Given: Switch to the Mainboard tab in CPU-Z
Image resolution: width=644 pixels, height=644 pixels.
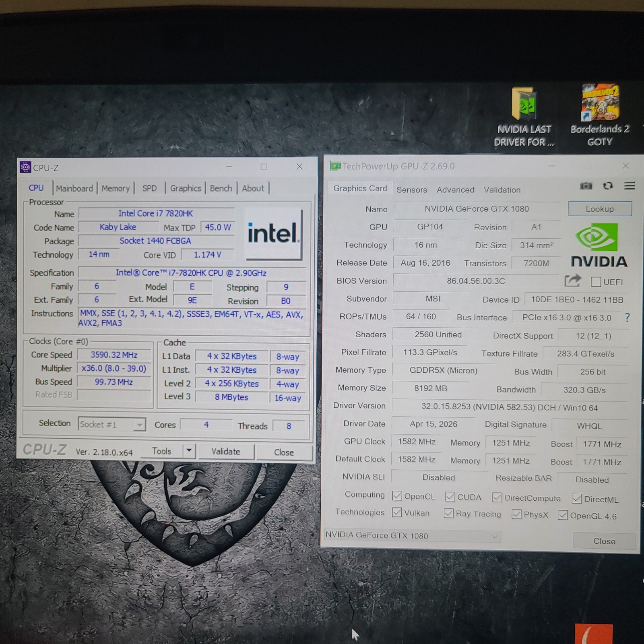Looking at the screenshot, I should point(74,188).
